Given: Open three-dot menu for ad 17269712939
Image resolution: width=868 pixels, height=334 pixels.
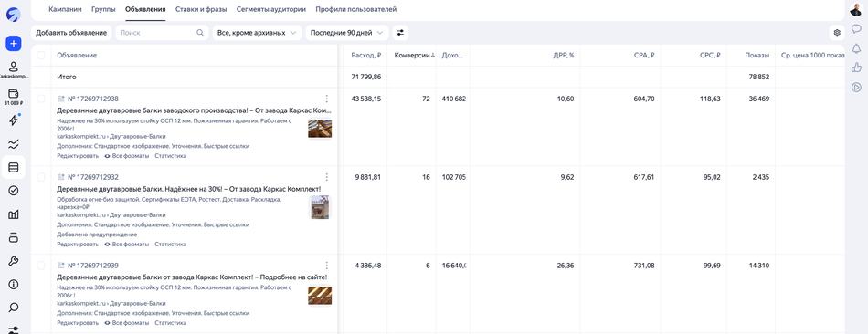Looking at the screenshot, I should [x=326, y=266].
